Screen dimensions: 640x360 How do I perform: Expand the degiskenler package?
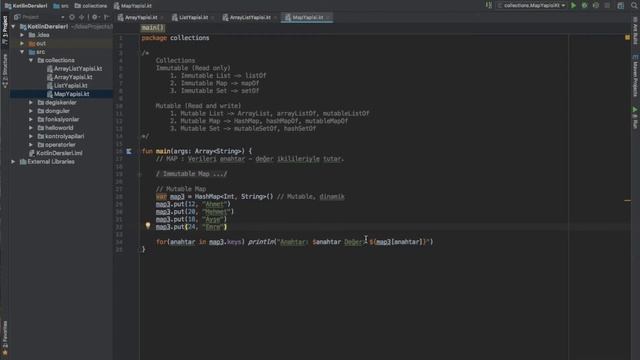point(31,102)
